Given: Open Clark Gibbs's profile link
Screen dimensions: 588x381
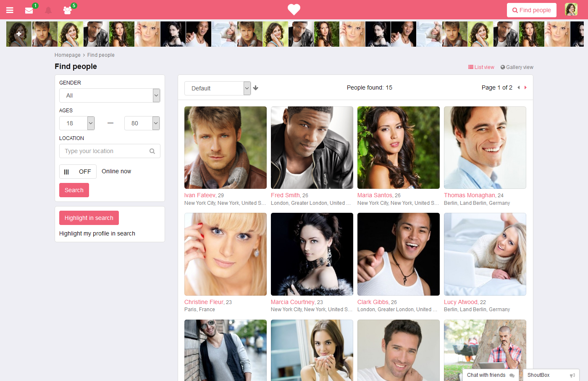Looking at the screenshot, I should [x=373, y=302].
